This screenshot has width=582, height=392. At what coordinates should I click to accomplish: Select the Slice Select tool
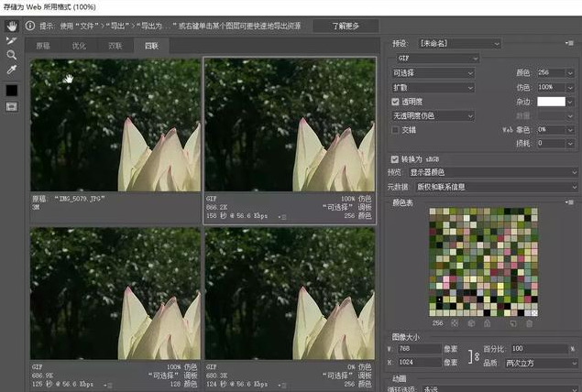(x=12, y=40)
